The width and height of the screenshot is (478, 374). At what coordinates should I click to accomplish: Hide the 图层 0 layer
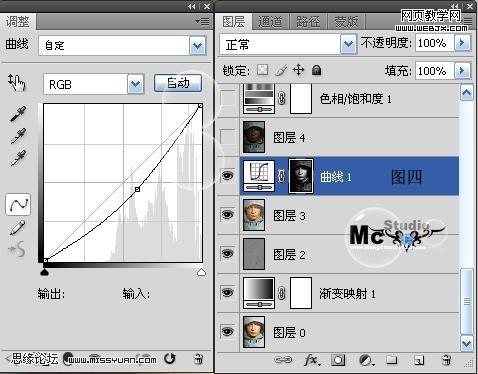click(228, 332)
